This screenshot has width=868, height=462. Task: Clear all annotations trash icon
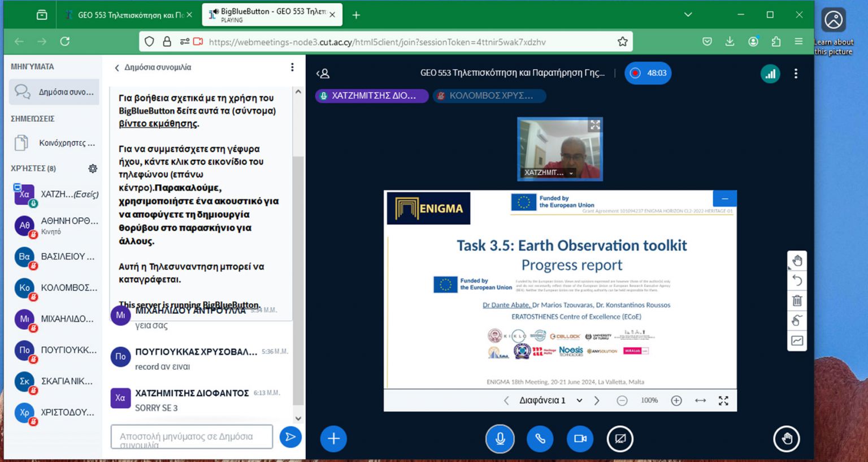pyautogui.click(x=797, y=300)
